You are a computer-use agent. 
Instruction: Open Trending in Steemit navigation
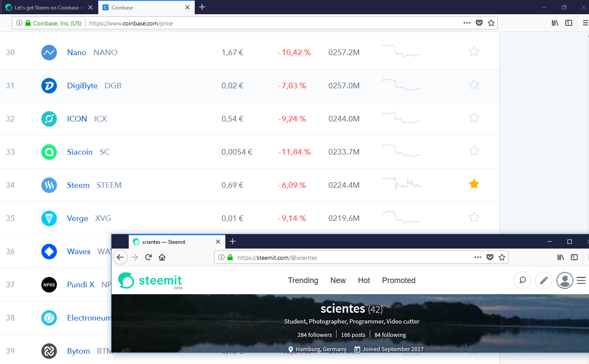click(x=303, y=280)
